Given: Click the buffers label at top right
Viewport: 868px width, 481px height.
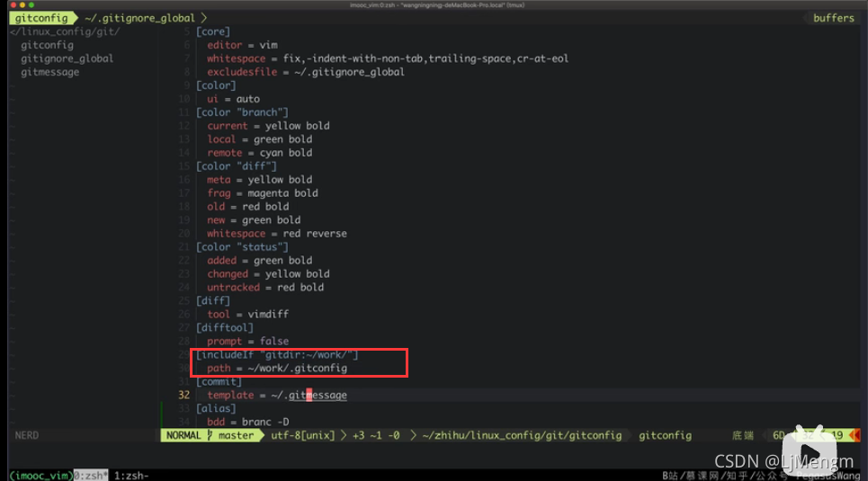Looking at the screenshot, I should click(x=833, y=18).
